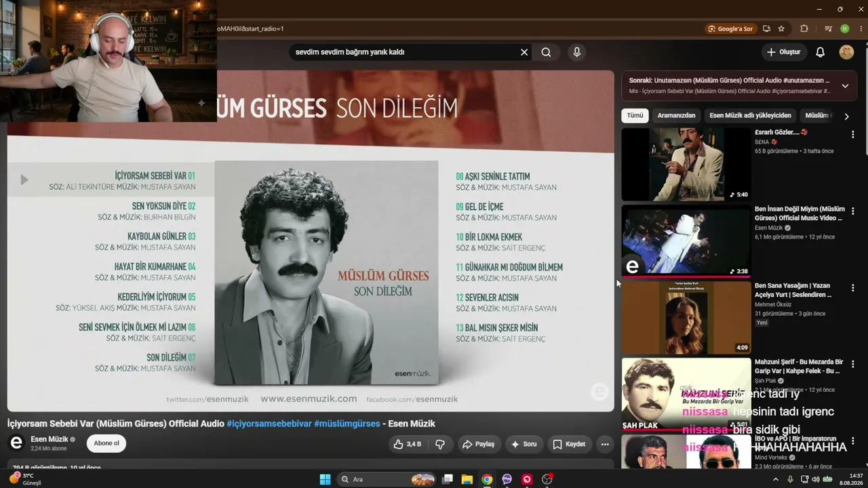868x488 pixels.
Task: Open the Esrarlı Gözler video thumbnail
Action: click(686, 164)
